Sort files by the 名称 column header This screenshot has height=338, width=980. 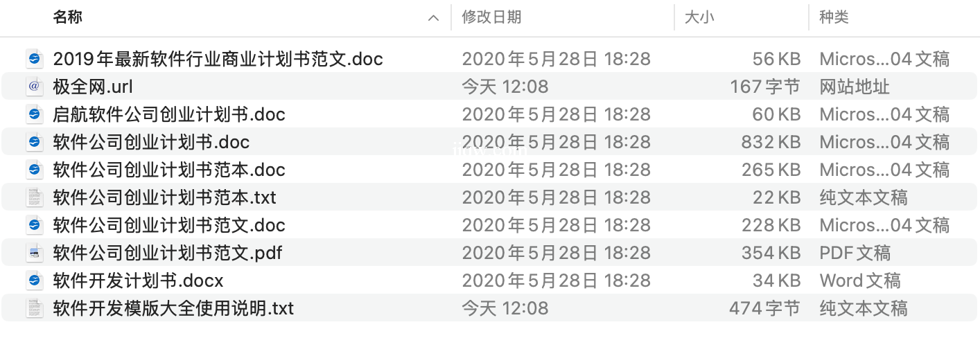point(68,17)
